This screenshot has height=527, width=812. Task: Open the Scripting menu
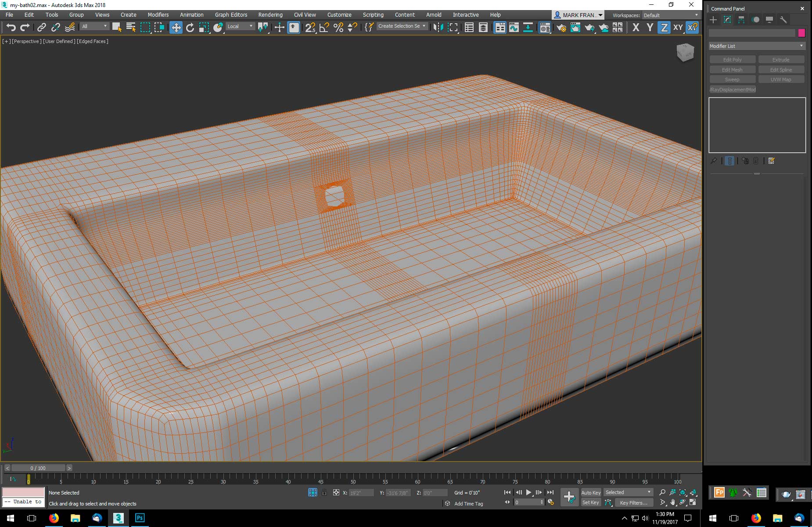[373, 14]
